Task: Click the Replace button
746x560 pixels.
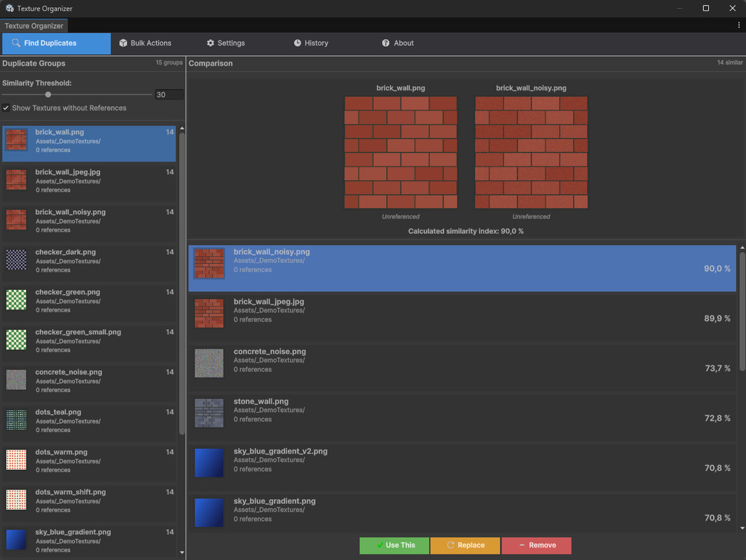Action: 465,545
